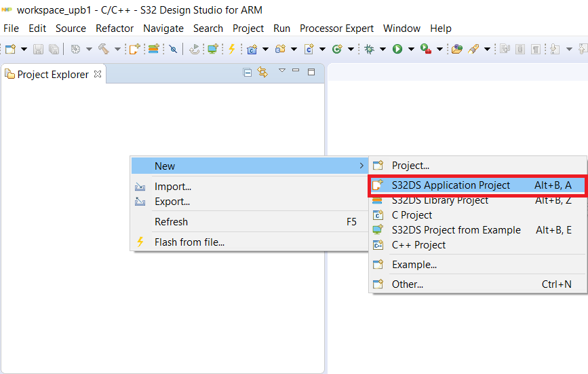Collapse All in Project Explorer
The image size is (588, 374).
tap(247, 73)
